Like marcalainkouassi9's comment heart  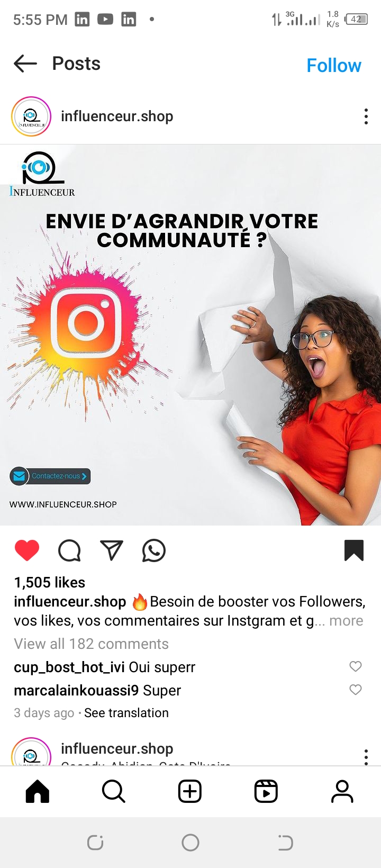[356, 690]
